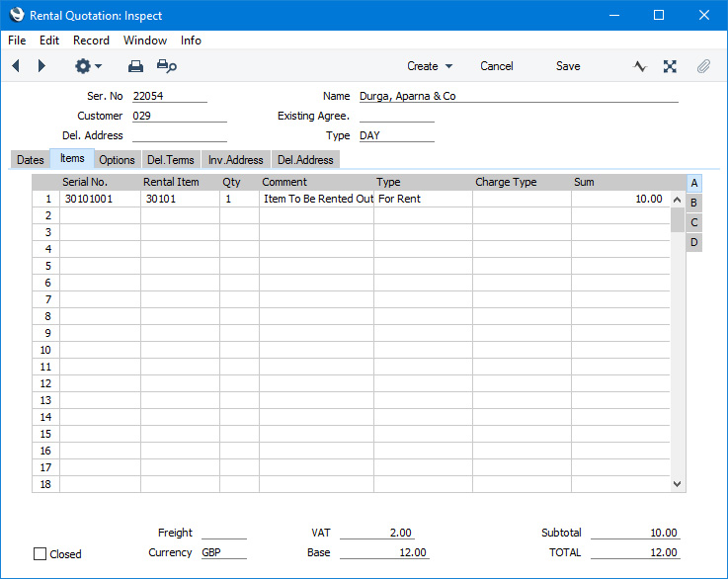Click the matrix scrollbar up arrow

[677, 200]
